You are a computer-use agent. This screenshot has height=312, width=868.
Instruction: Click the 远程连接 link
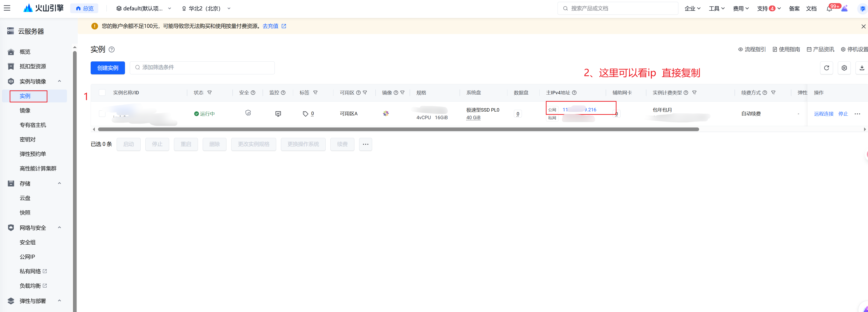(x=824, y=114)
